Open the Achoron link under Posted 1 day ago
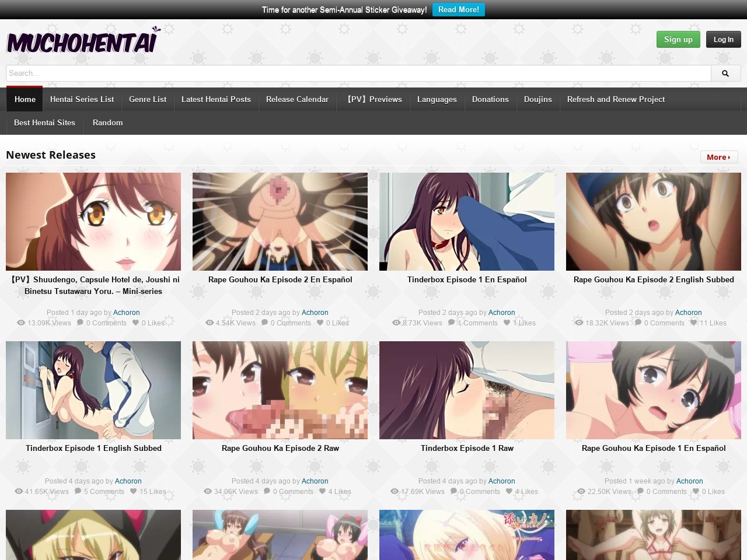The height and width of the screenshot is (560, 747). [126, 313]
